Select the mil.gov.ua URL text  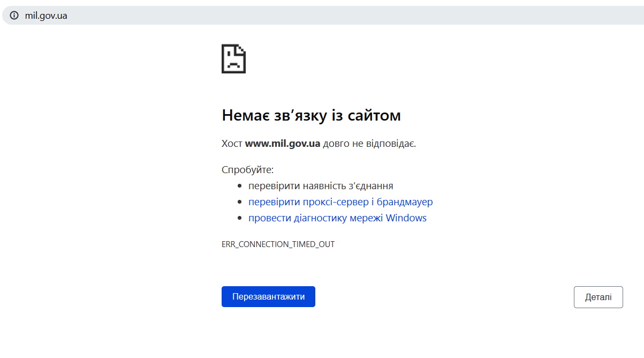point(46,16)
